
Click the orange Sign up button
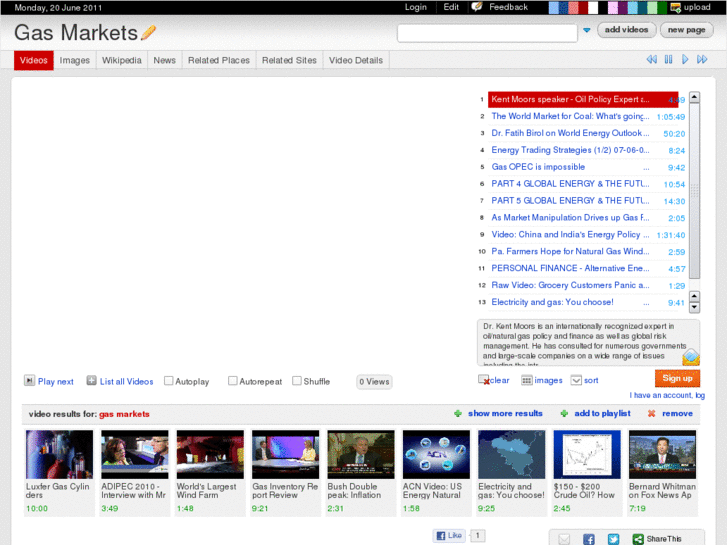677,378
